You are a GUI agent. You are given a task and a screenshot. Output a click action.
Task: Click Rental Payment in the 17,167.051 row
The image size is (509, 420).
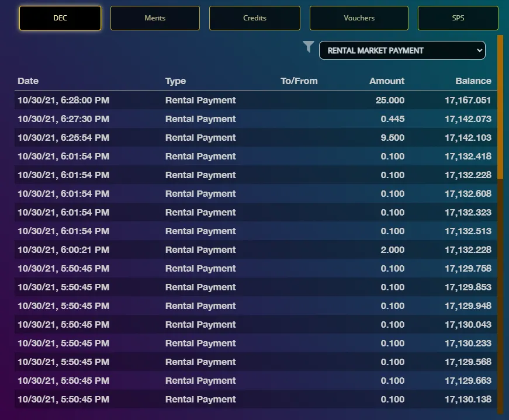(200, 100)
